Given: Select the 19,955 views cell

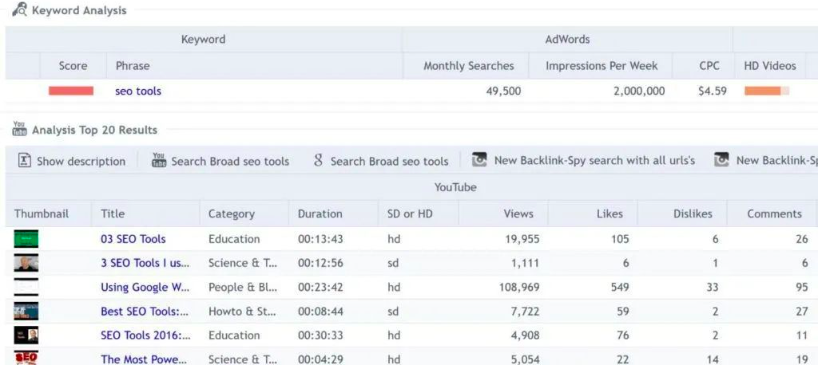Looking at the screenshot, I should [522, 239].
